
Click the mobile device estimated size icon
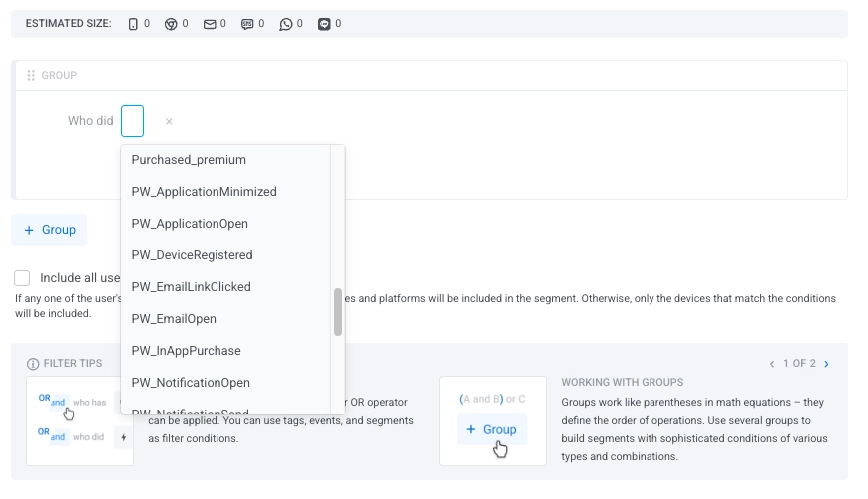133,24
